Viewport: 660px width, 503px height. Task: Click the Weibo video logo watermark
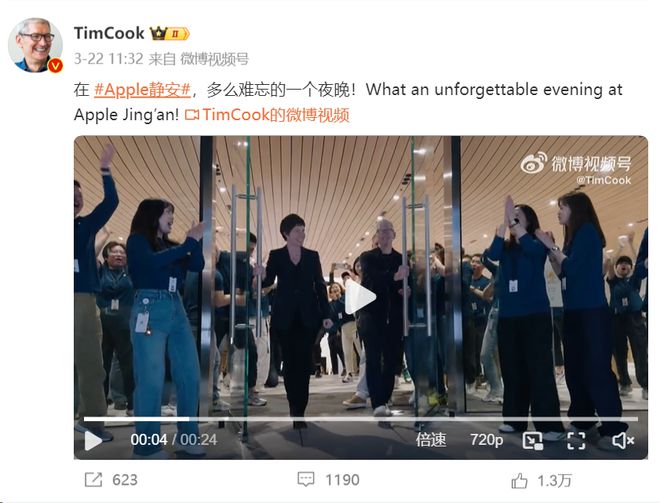coord(575,163)
